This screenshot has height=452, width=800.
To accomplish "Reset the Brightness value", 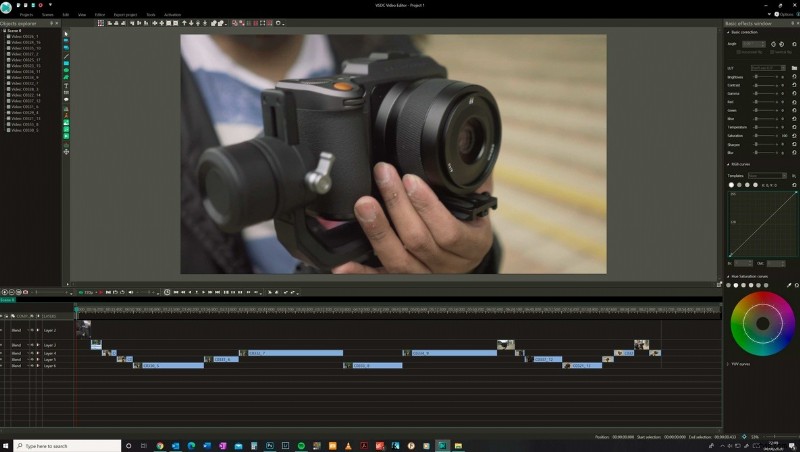I will point(794,77).
